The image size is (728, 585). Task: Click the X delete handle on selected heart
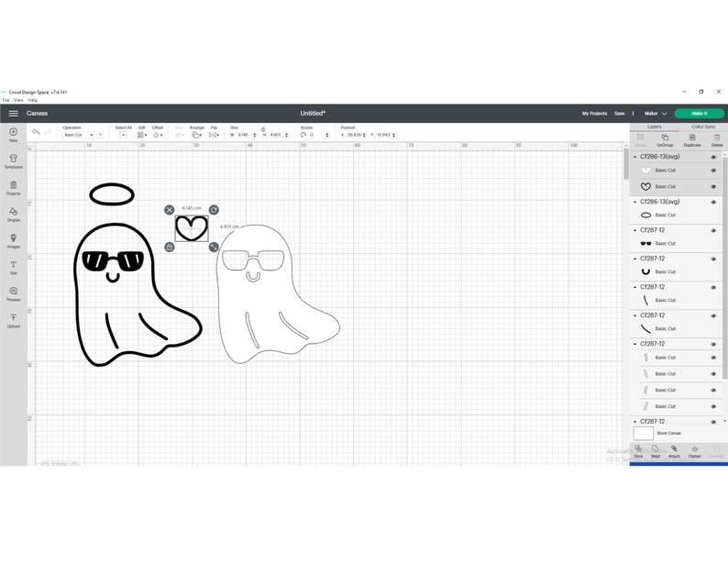170,210
